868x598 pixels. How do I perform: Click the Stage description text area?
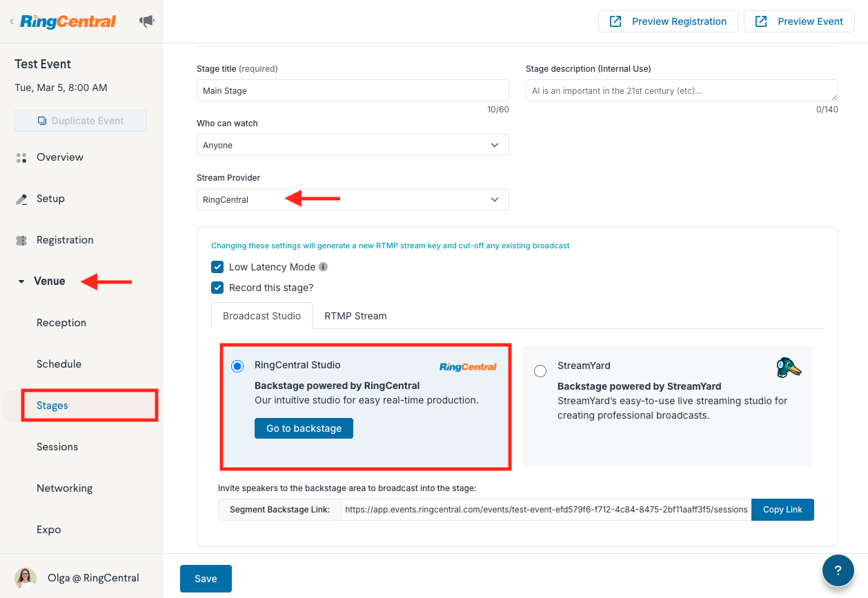coord(682,90)
